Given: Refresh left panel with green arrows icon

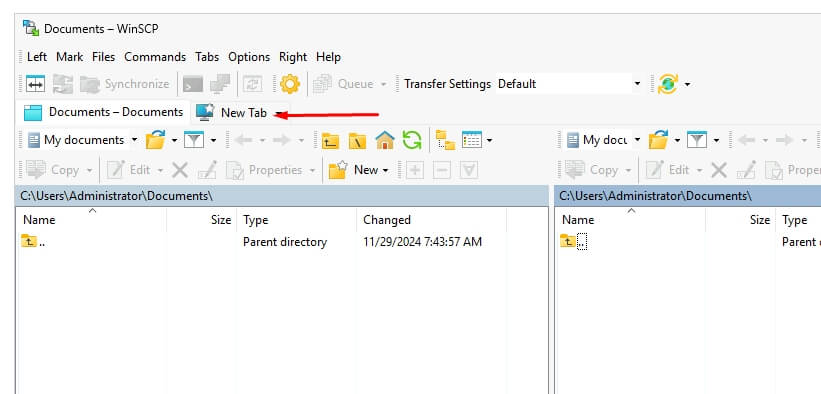Looking at the screenshot, I should click(412, 140).
